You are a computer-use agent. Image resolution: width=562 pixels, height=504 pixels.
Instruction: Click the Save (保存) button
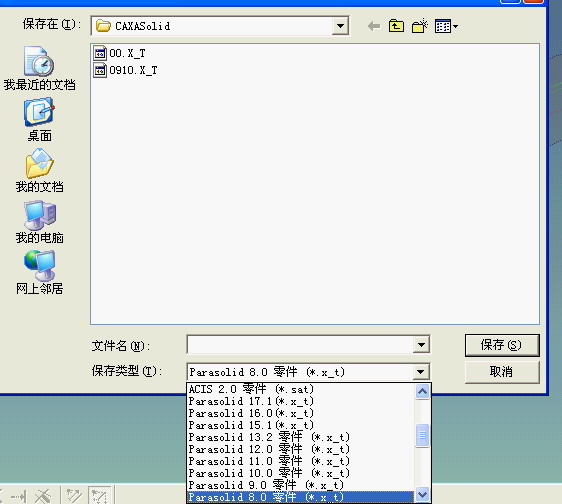(502, 345)
